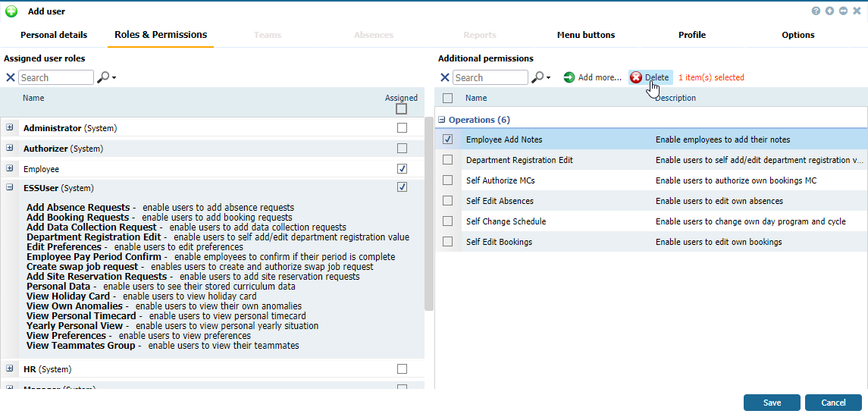Click the green Add more icon

pos(569,77)
